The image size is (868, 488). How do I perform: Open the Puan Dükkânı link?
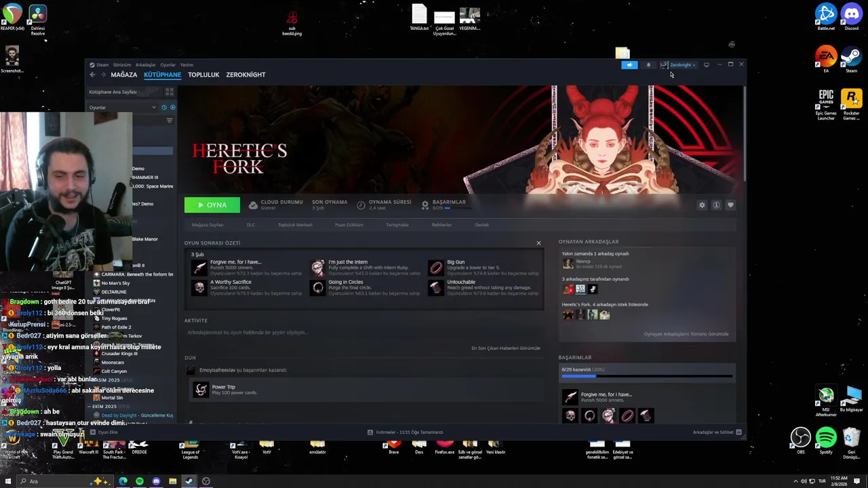click(x=349, y=225)
